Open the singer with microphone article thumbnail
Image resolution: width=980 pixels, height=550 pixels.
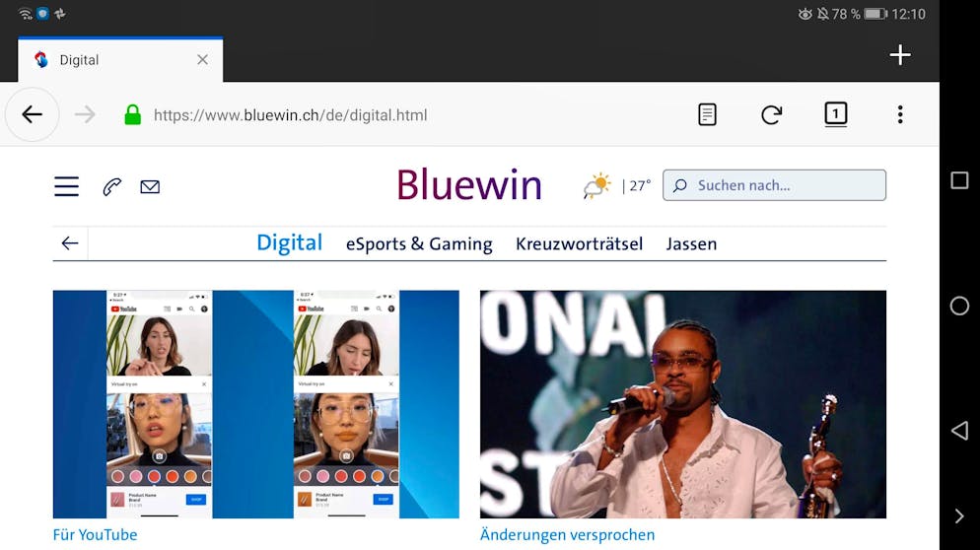(682, 404)
